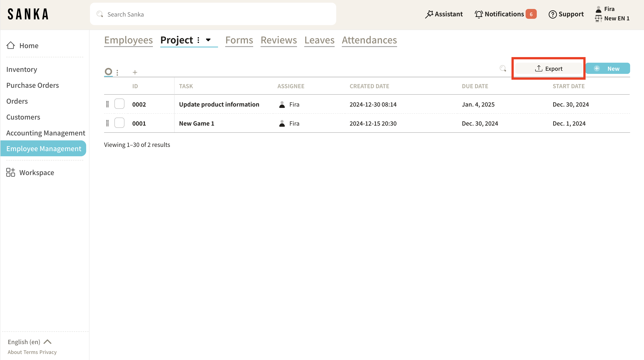The width and height of the screenshot is (644, 360).
Task: Click the table search magnifier icon
Action: pyautogui.click(x=503, y=68)
